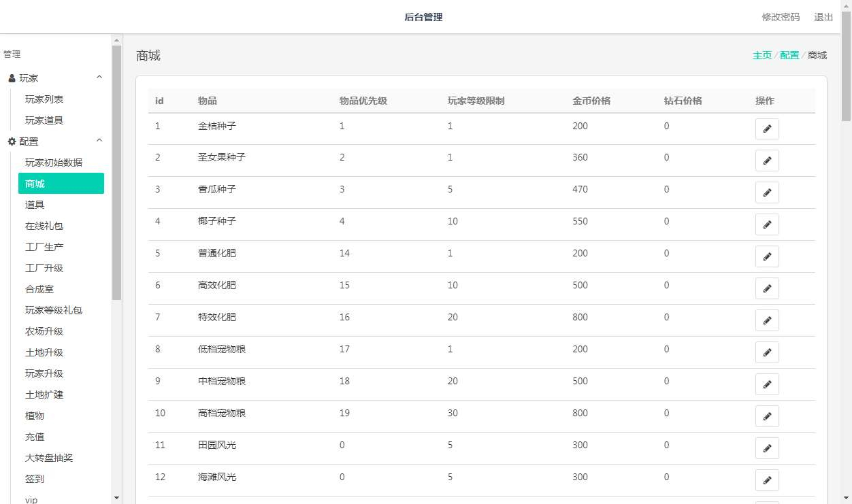Edit the 高档宠物粮 item
Screen dimensions: 852x504
pos(767,416)
